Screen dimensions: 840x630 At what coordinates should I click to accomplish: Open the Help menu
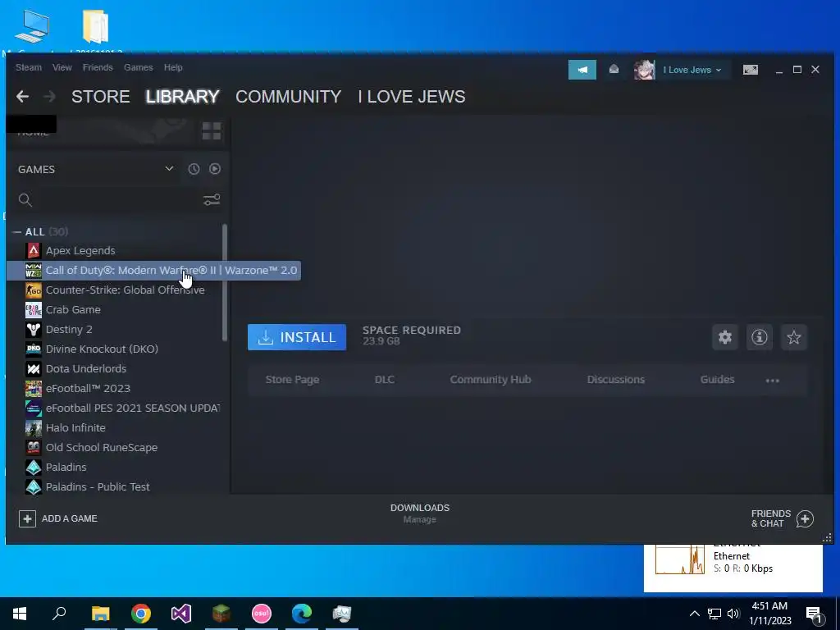tap(173, 67)
